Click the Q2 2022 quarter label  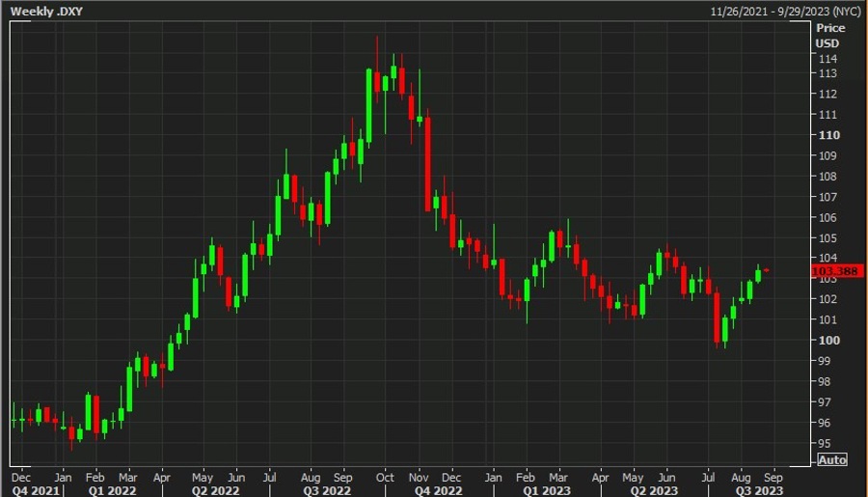[x=215, y=491]
